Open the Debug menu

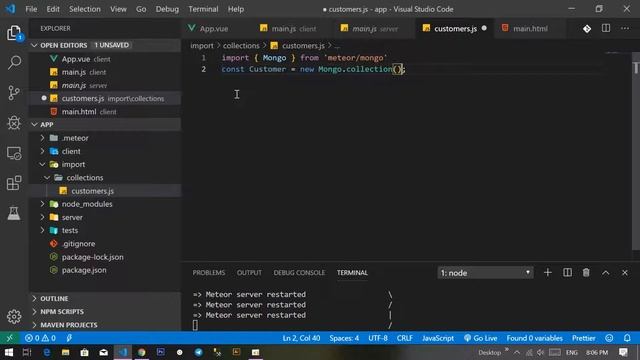click(x=167, y=9)
